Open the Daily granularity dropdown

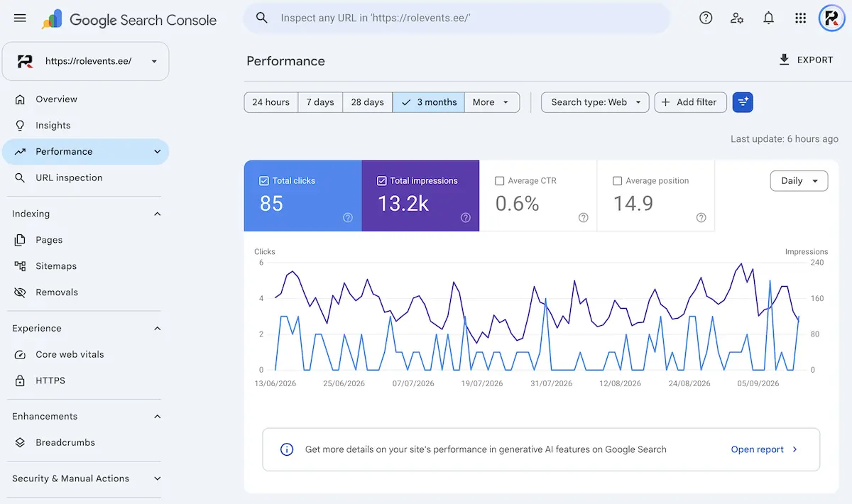pos(799,181)
